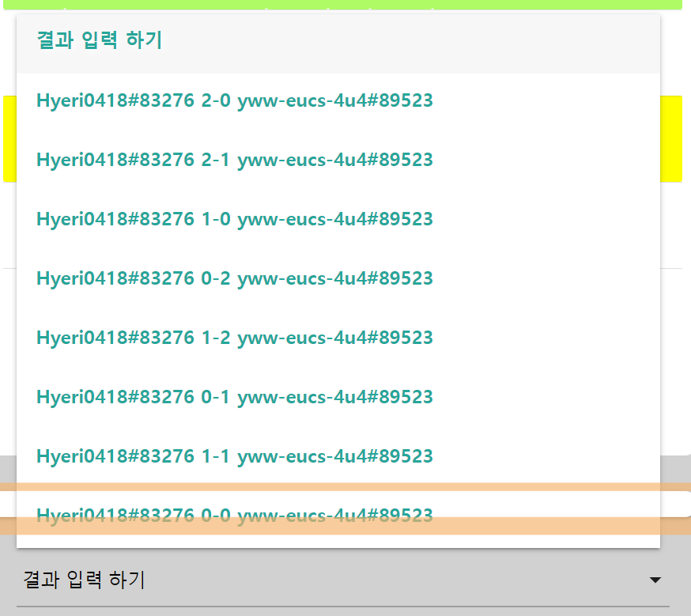Choose the 1-2 result entry

coord(338,338)
